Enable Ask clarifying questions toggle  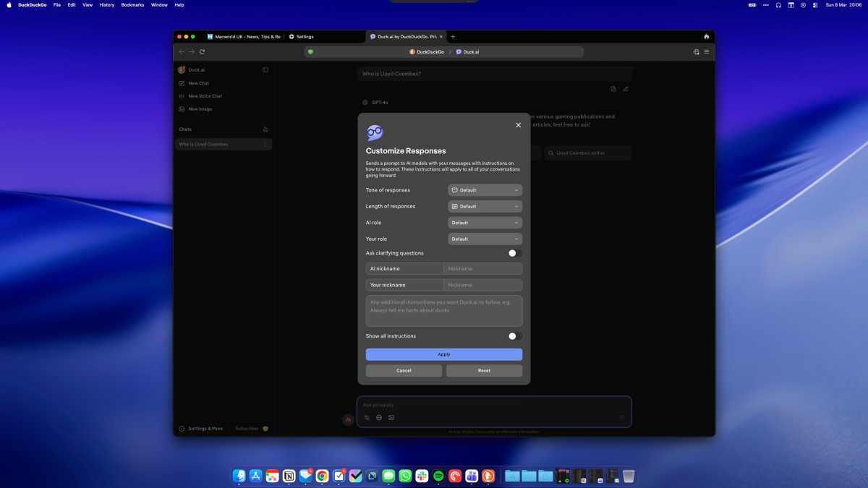pos(514,253)
